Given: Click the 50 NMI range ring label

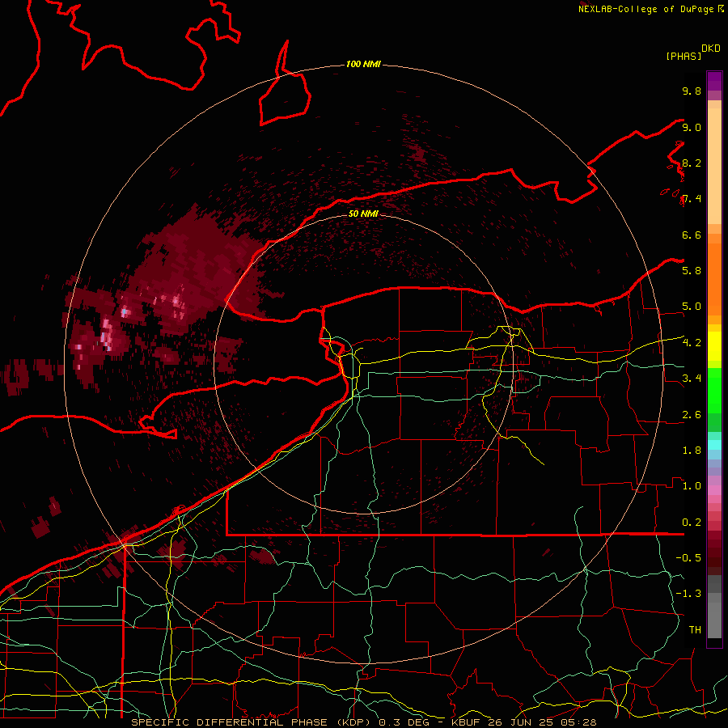Looking at the screenshot, I should tap(363, 214).
